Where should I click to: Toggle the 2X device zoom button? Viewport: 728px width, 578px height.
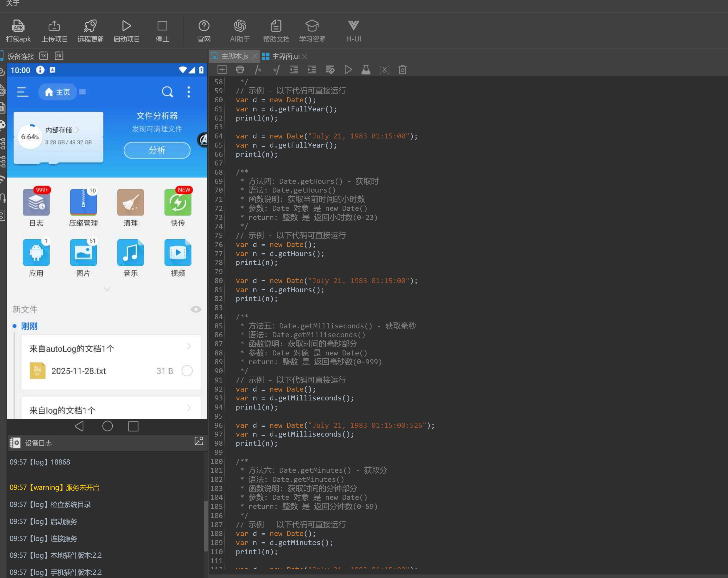pos(59,56)
